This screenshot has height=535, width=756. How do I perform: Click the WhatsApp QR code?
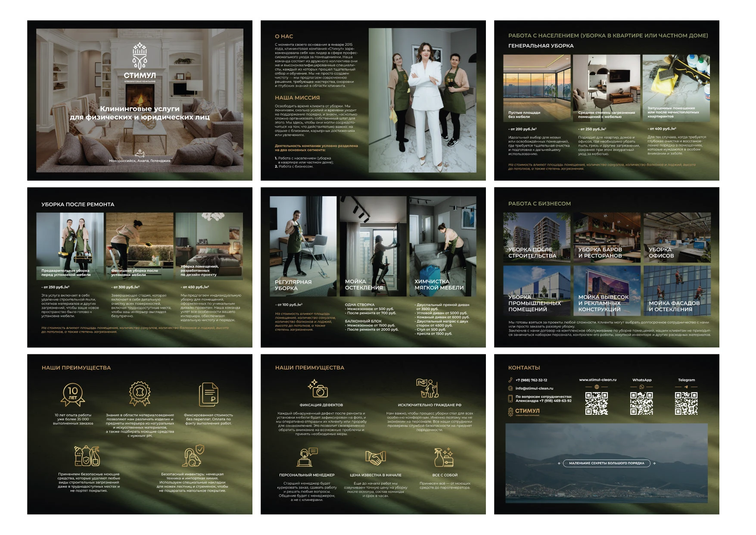[641, 404]
